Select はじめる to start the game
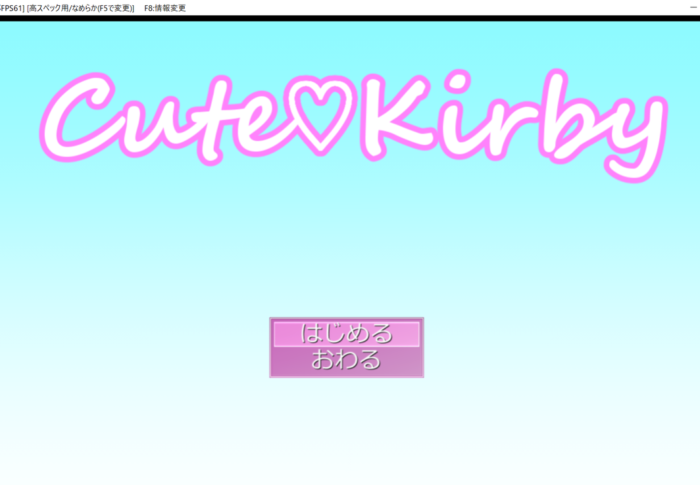Image resolution: width=700 pixels, height=485 pixels. pyautogui.click(x=346, y=334)
